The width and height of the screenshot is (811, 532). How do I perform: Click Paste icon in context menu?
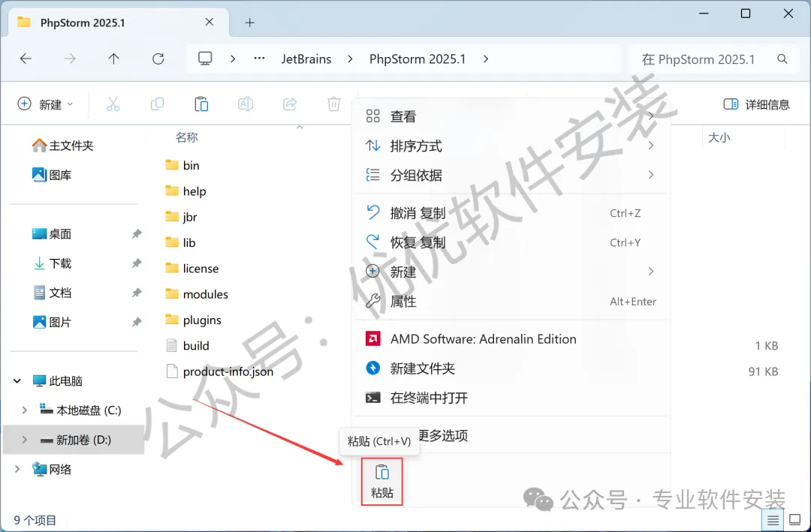[381, 481]
